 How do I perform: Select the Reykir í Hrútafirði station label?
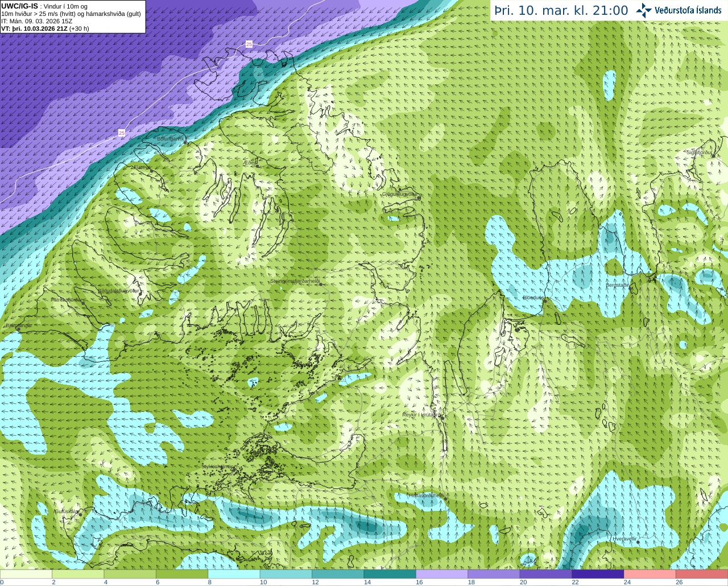[x=421, y=415]
